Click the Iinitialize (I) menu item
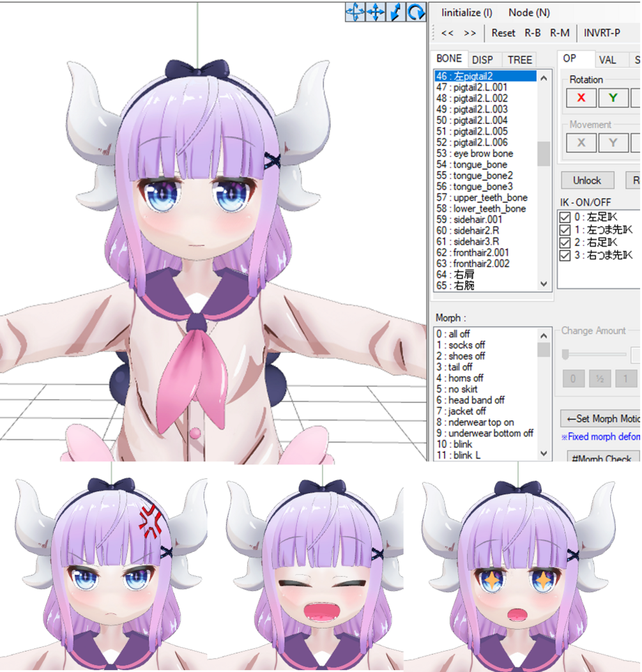 467,13
